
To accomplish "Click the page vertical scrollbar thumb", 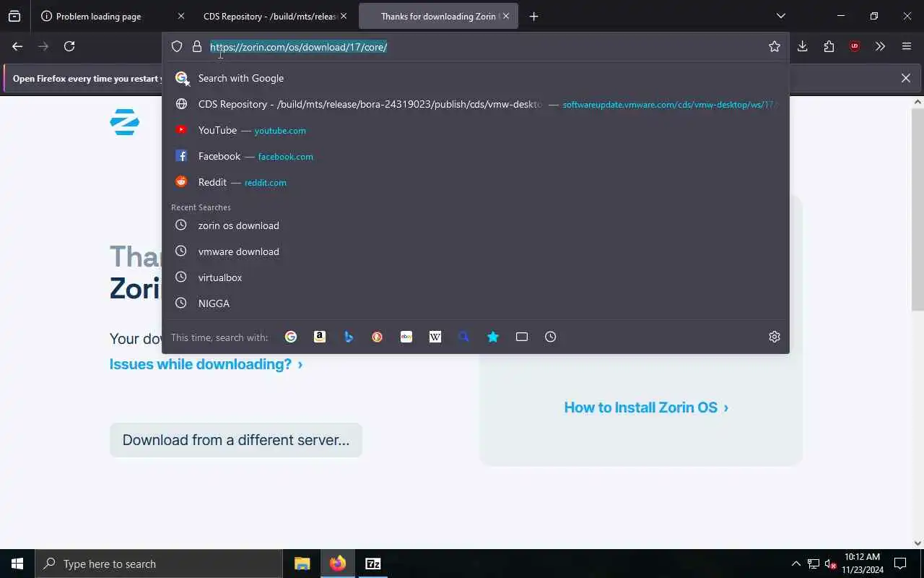I will click(918, 210).
